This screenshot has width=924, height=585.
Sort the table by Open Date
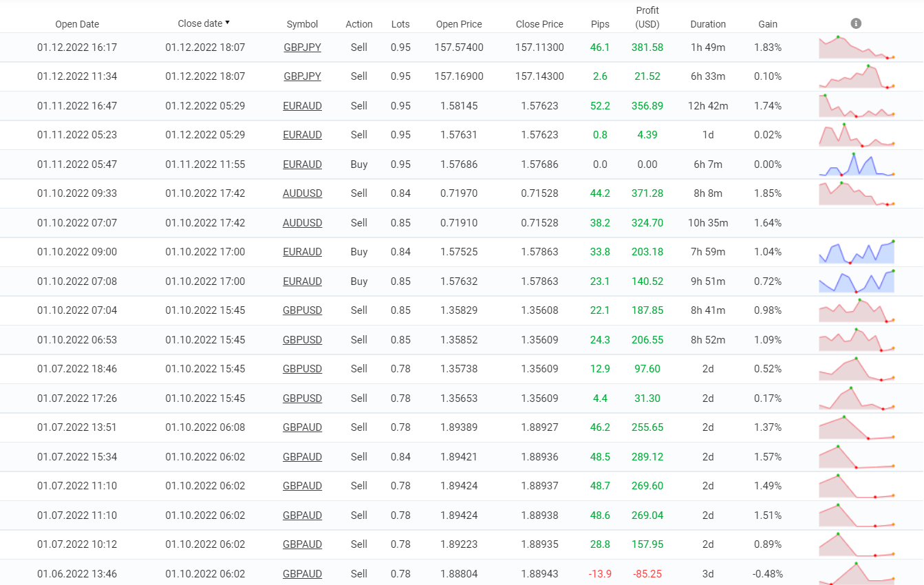coord(77,23)
